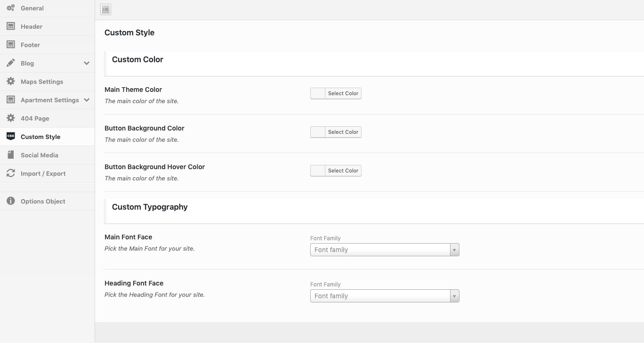Expand the Apartment Settings submenu chevron
644x343 pixels.
tap(87, 100)
